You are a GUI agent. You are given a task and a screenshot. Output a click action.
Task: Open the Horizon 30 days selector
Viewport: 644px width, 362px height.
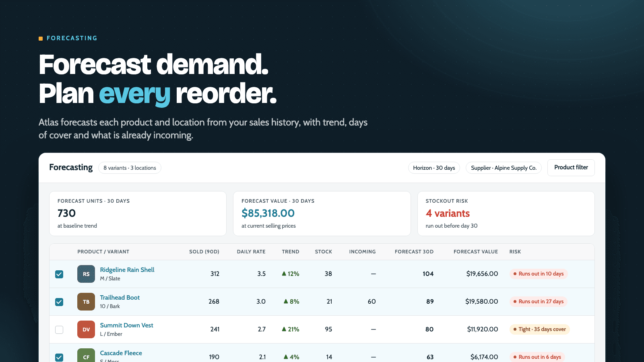(434, 168)
